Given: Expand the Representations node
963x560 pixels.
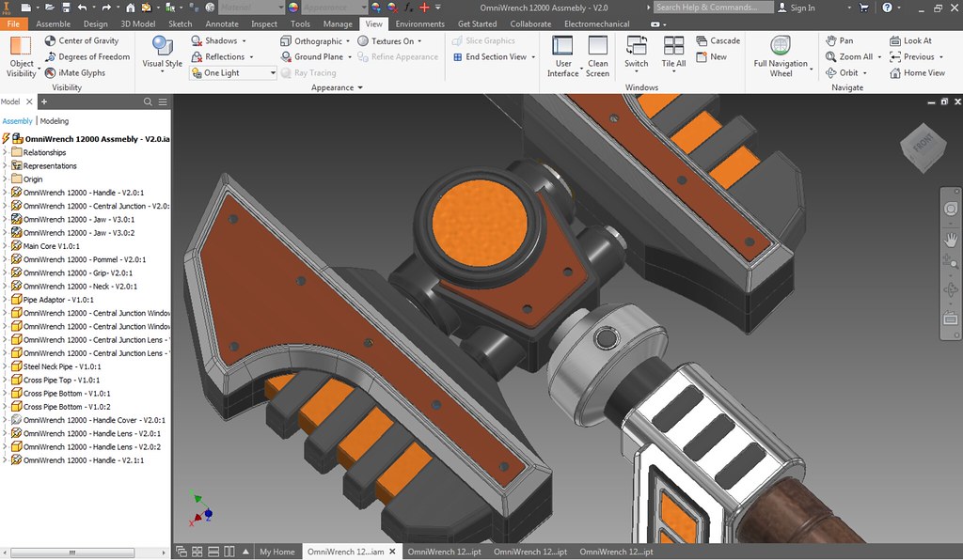Looking at the screenshot, I should click(x=5, y=165).
